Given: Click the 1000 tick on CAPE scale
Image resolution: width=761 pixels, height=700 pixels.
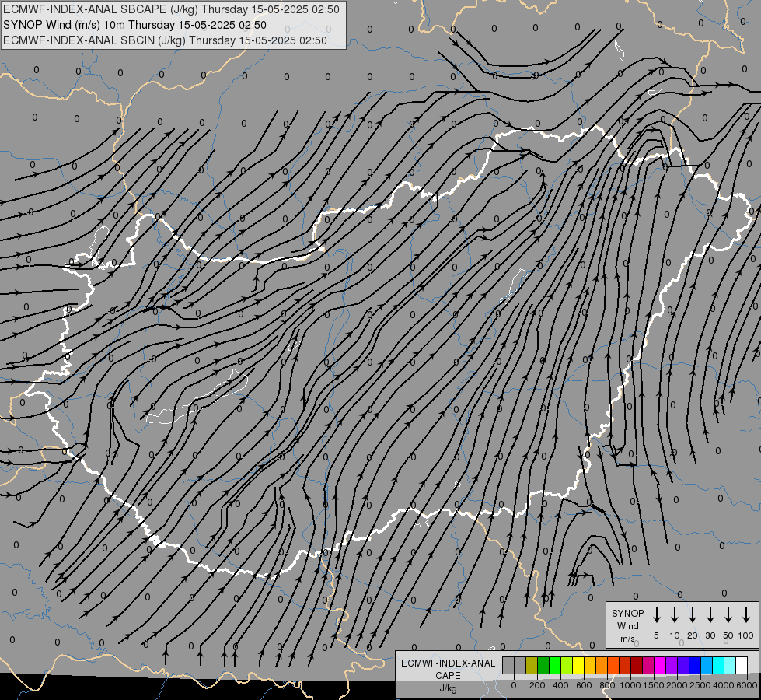Looking at the screenshot, I should [x=630, y=685].
